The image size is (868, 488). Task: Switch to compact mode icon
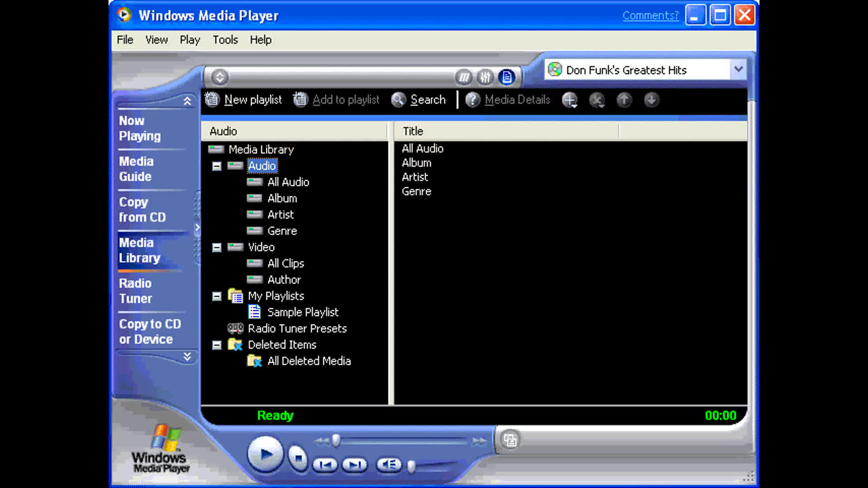510,440
